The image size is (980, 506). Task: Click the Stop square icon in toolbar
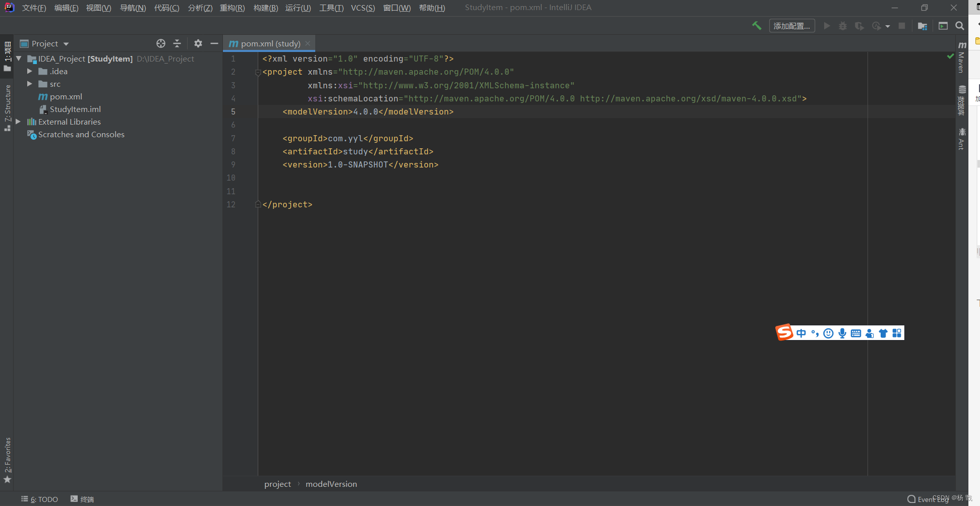pyautogui.click(x=902, y=26)
